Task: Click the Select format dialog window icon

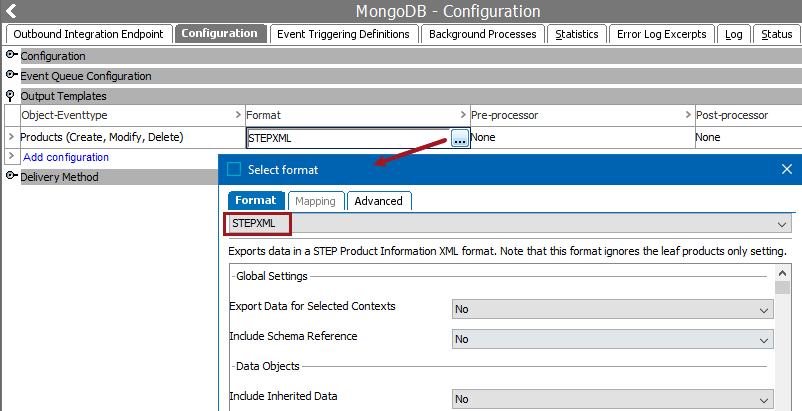Action: 235,169
